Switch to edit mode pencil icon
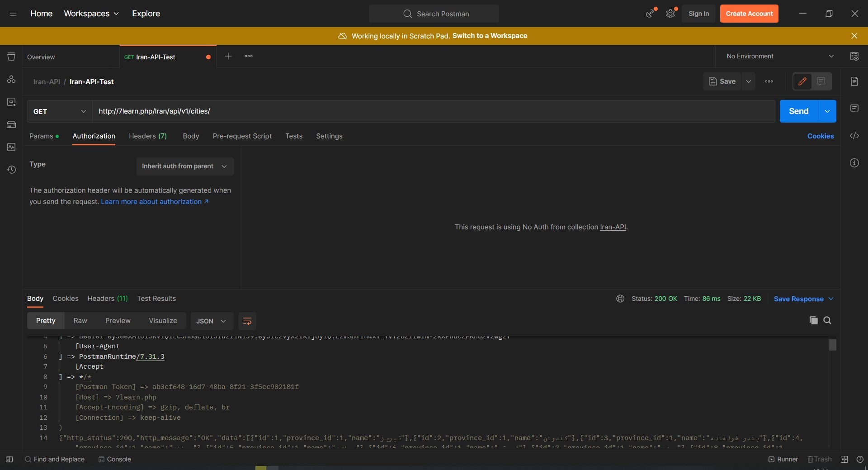The height and width of the screenshot is (470, 868). [x=802, y=81]
